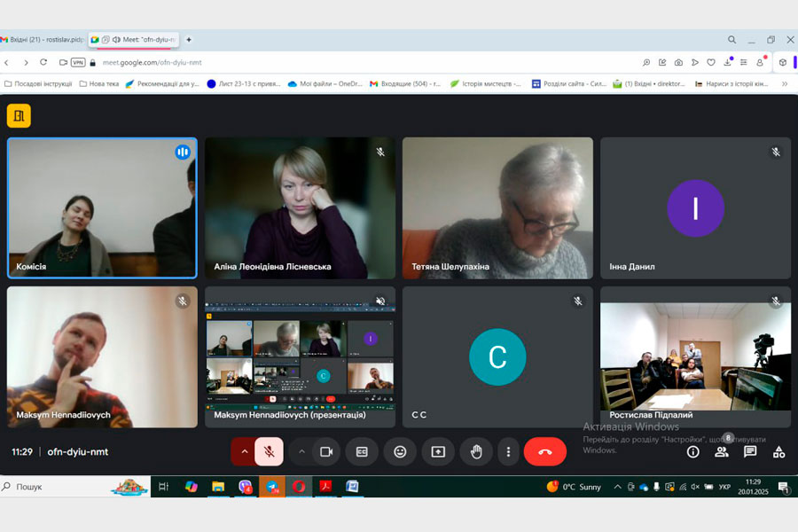Image resolution: width=798 pixels, height=532 pixels.
Task: Select the Ростислав Підпалий video tile
Action: 695,356
